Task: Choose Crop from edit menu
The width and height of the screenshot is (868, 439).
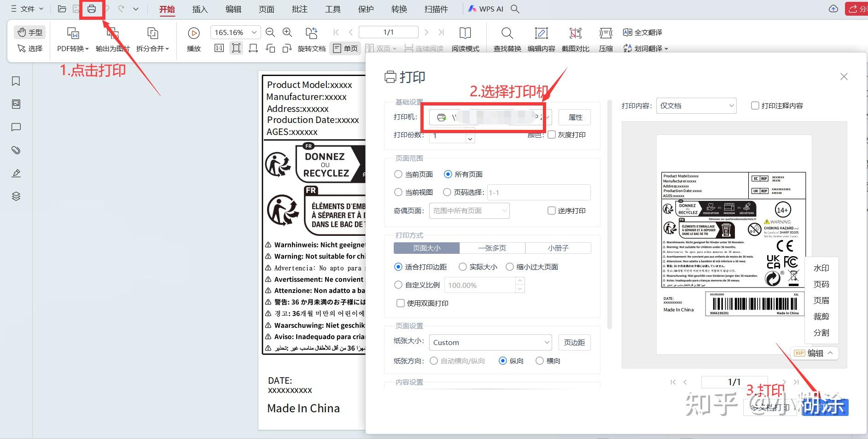Action: pos(821,316)
